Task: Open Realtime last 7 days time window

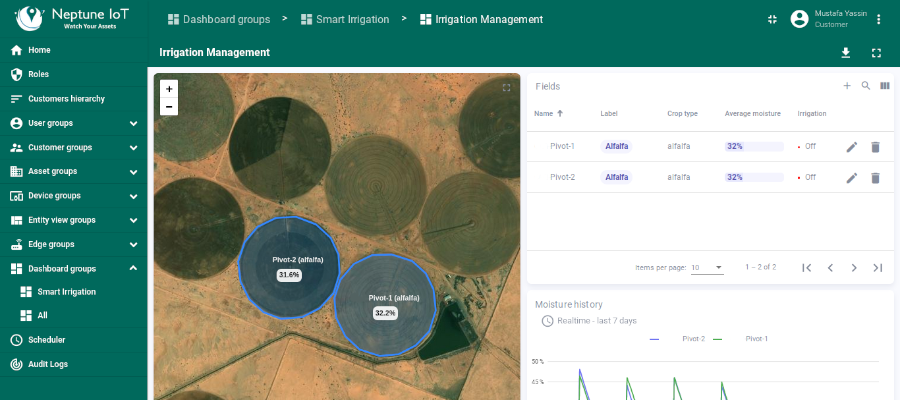Action: point(589,321)
